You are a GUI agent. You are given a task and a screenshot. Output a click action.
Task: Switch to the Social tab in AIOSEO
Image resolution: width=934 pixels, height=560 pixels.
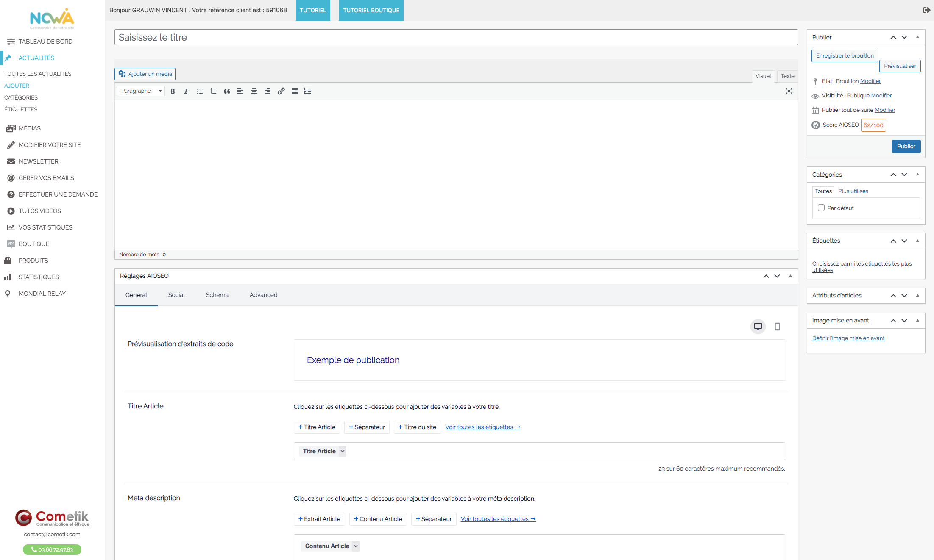pos(176,295)
